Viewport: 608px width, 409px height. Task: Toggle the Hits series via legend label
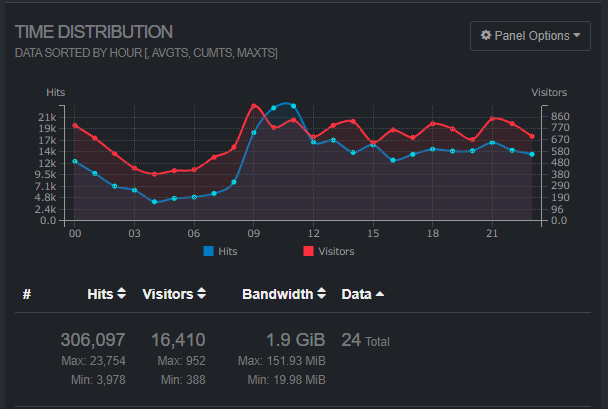(227, 251)
